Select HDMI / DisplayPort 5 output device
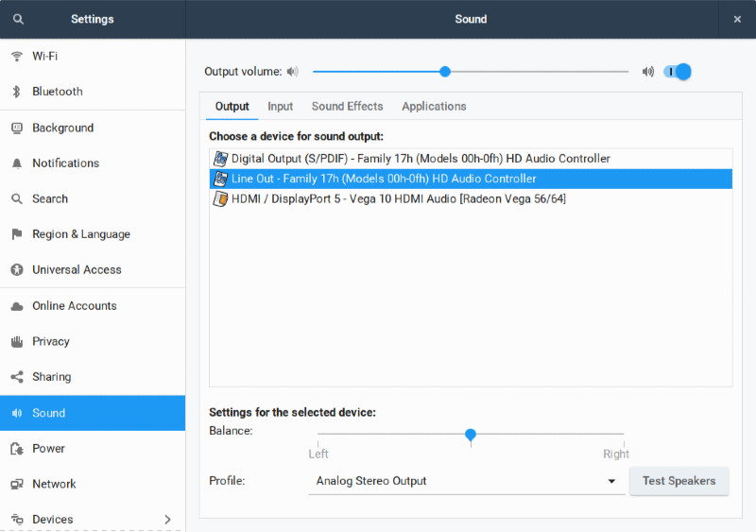Image resolution: width=756 pixels, height=532 pixels. tap(398, 199)
